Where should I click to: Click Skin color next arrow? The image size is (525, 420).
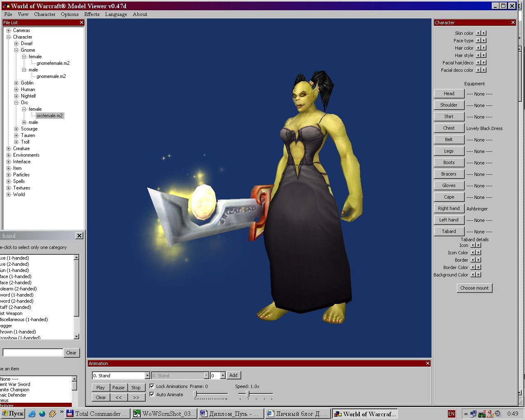[x=484, y=33]
